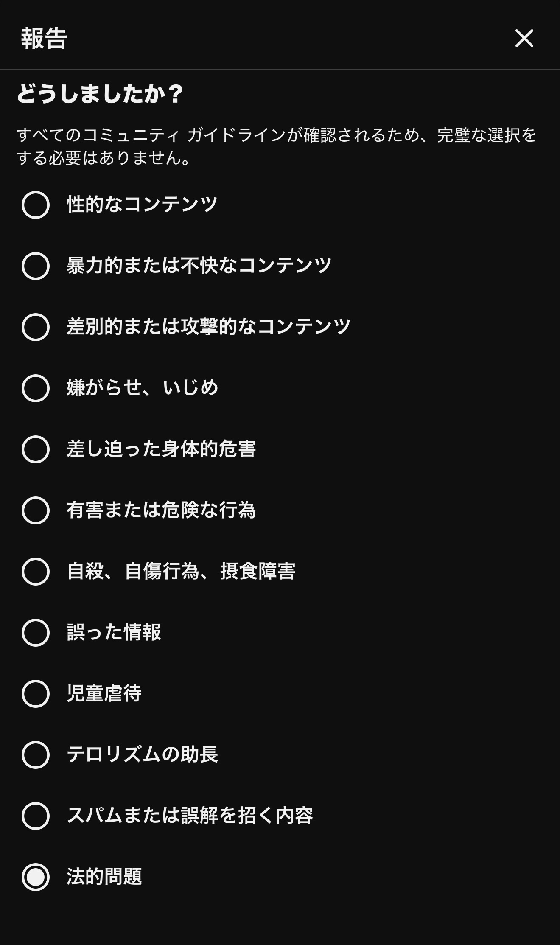The height and width of the screenshot is (945, 560).
Task: Click the 児童虐待 option label
Action: tap(104, 693)
